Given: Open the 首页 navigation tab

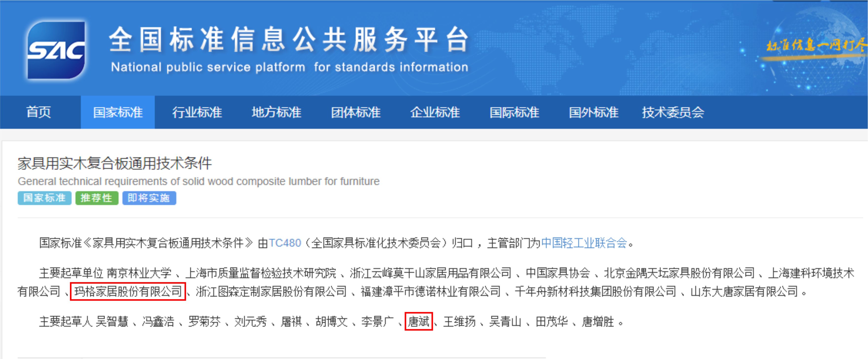Looking at the screenshot, I should pyautogui.click(x=39, y=112).
